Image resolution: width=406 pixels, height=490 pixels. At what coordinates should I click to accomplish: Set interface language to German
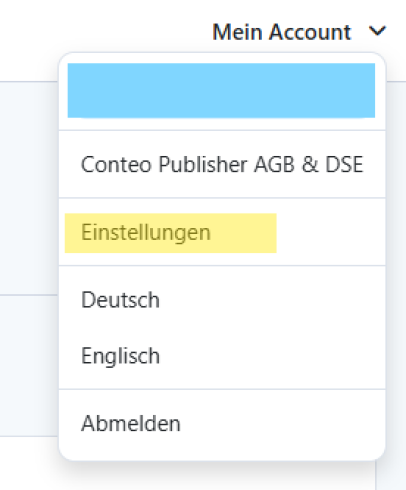click(x=120, y=300)
